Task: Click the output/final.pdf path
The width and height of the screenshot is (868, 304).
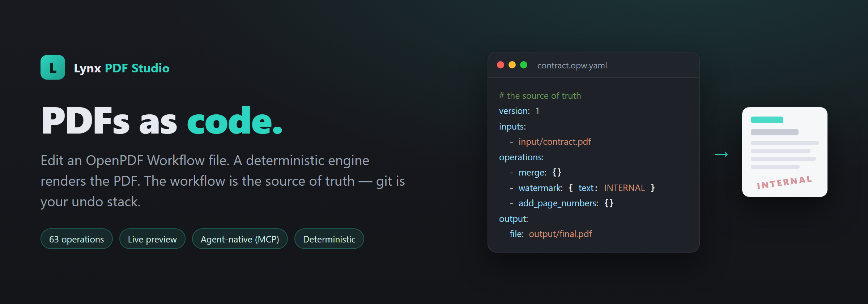Action: tap(561, 234)
